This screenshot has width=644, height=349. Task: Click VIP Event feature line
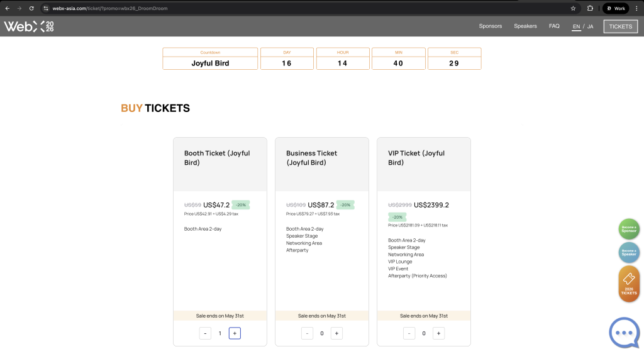tap(398, 269)
